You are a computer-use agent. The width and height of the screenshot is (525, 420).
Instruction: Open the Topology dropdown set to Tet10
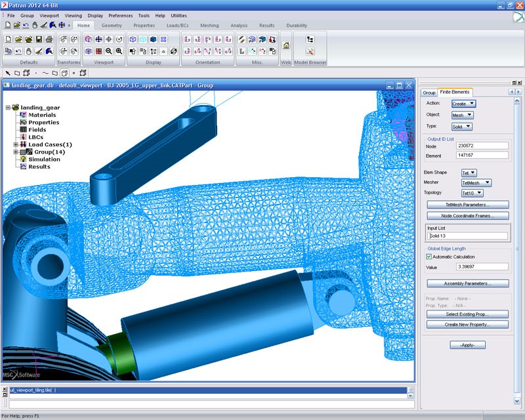click(472, 193)
